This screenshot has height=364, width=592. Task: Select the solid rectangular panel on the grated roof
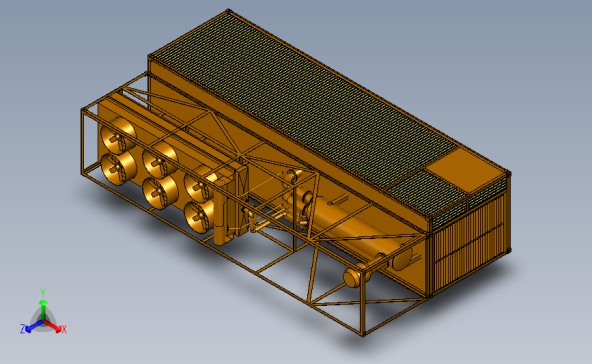pyautogui.click(x=466, y=169)
